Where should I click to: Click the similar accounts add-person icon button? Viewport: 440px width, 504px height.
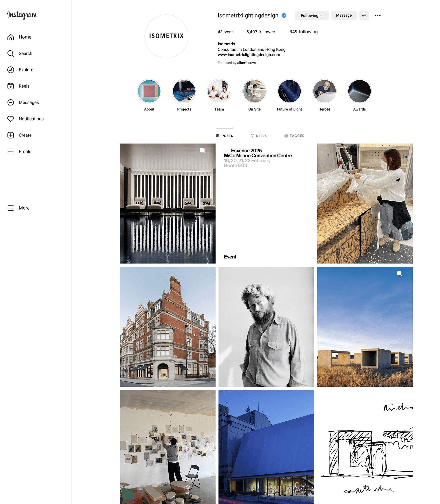[364, 16]
